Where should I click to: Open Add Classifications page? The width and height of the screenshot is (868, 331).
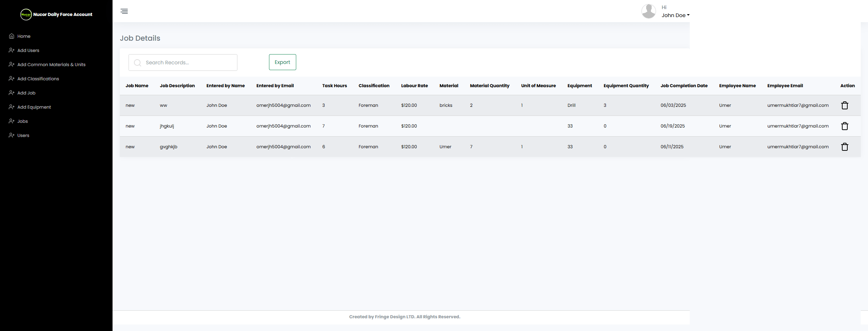pos(38,79)
